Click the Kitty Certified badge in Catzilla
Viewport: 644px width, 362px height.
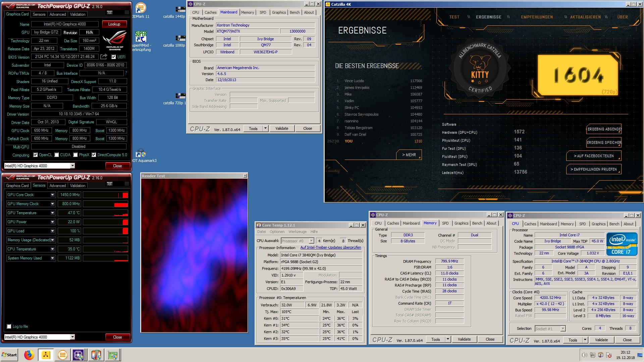pyautogui.click(x=480, y=68)
